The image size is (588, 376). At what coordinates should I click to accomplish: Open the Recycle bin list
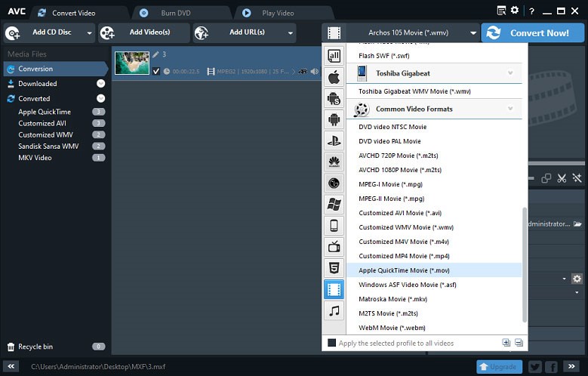click(56, 347)
